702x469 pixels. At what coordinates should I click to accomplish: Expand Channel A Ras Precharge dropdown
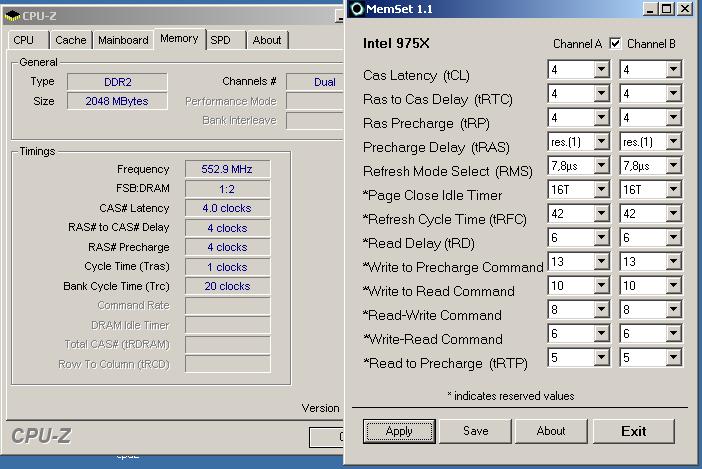point(602,118)
